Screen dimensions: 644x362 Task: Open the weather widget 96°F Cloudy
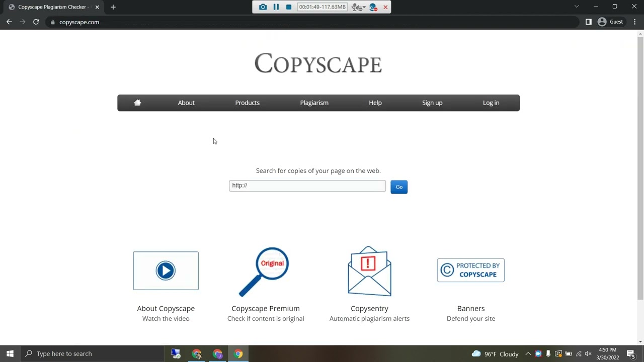point(495,354)
